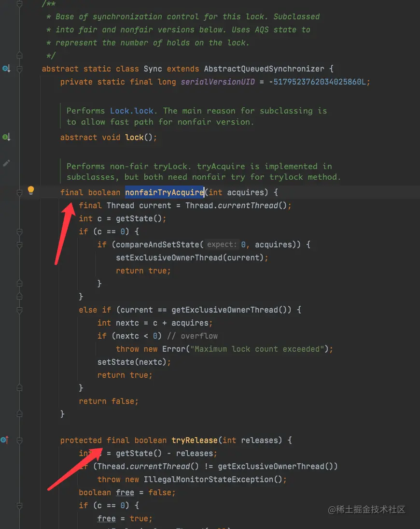The image size is (420, 529).
Task: Fold the 'if (c == 0)' block inside tryRelease
Action: tap(19, 506)
